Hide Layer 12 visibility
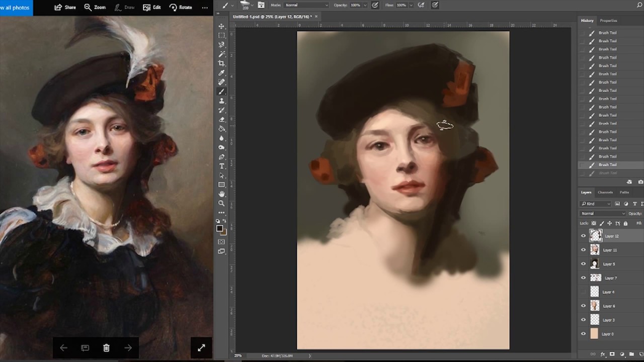This screenshot has width=644, height=362. coord(584,236)
